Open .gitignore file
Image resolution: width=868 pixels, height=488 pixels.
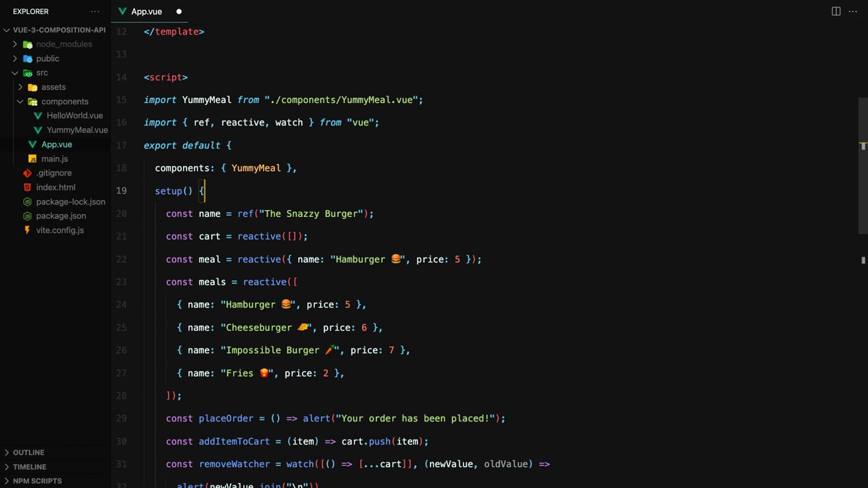pos(54,173)
